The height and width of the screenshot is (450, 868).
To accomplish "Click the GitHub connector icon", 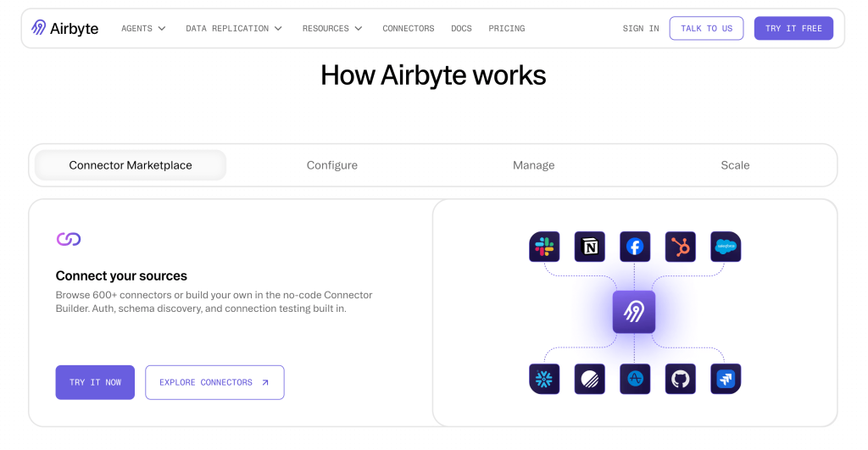I will click(x=681, y=379).
